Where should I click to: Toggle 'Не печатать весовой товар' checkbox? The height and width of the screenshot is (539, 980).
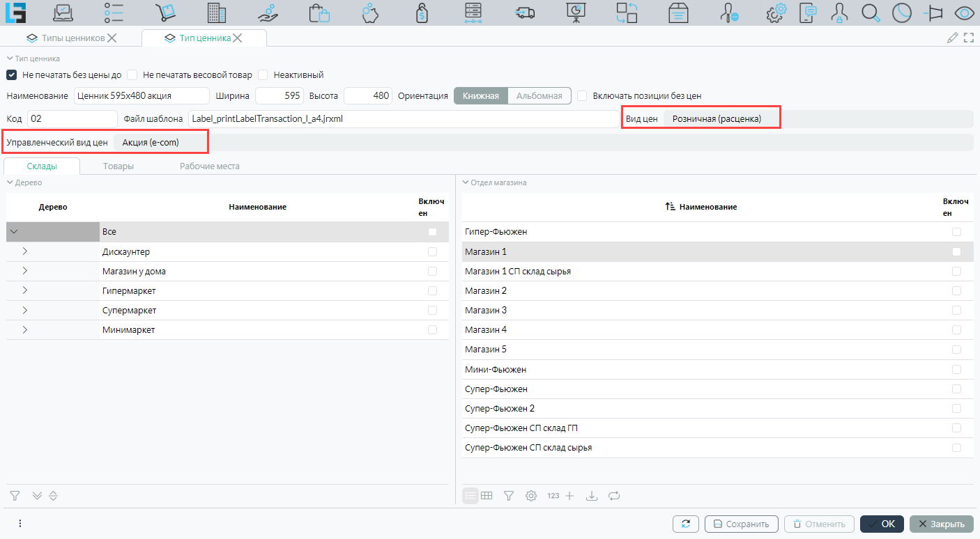132,75
